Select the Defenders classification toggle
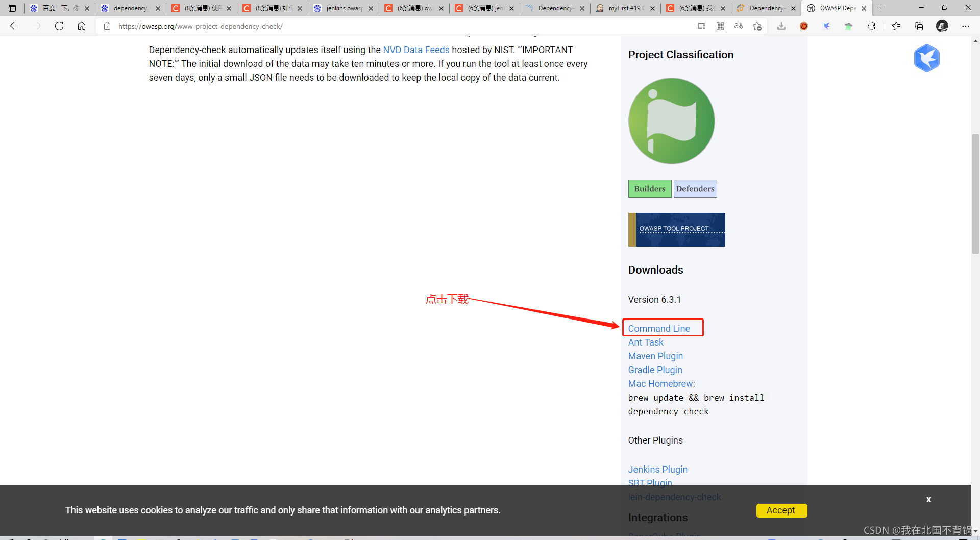The width and height of the screenshot is (980, 540). (x=695, y=188)
